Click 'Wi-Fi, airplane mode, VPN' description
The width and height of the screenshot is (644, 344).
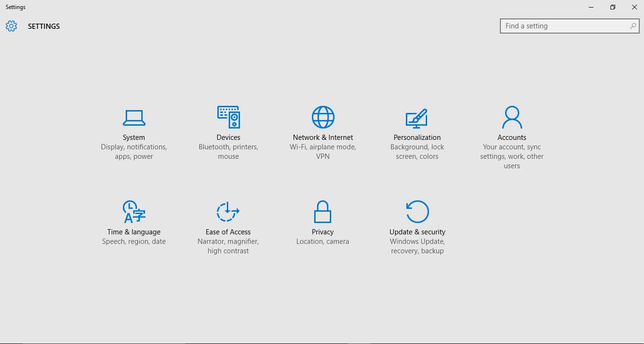tap(323, 152)
